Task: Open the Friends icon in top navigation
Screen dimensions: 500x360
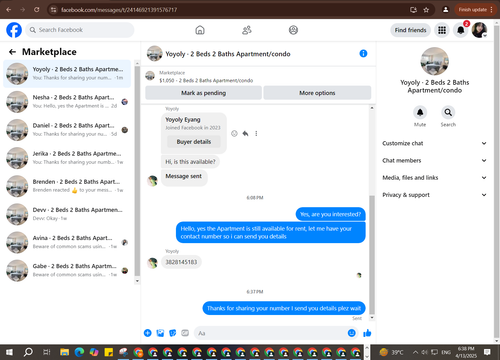Action: tap(247, 30)
